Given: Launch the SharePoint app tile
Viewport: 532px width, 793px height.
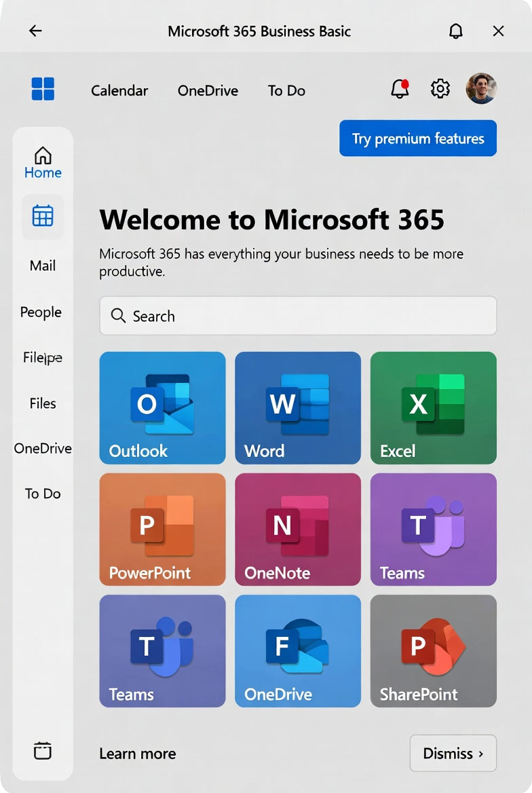Looking at the screenshot, I should click(434, 651).
